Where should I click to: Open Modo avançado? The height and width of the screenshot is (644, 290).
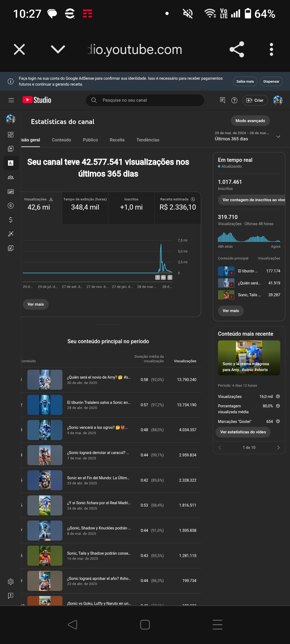[x=250, y=121]
